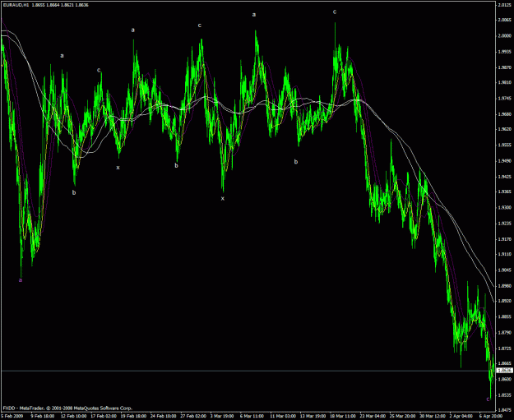
Task: Click the 'a' label above the 19 Feb peak
Action: coord(132,30)
